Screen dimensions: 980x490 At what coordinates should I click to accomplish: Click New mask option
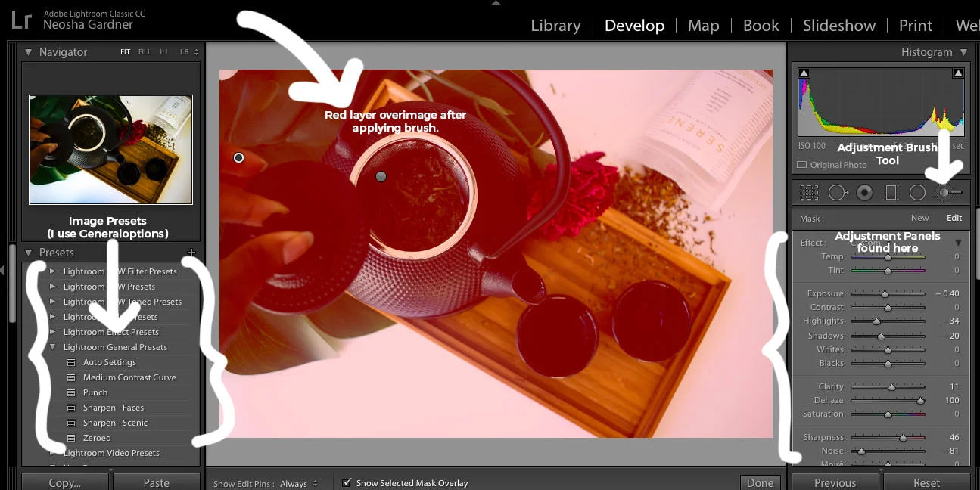[x=919, y=218]
